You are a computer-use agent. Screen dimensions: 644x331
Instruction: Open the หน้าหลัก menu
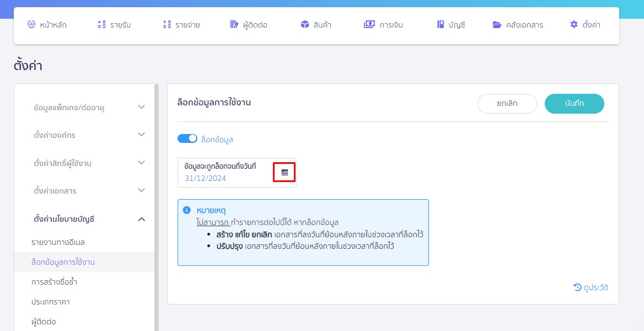click(x=47, y=25)
